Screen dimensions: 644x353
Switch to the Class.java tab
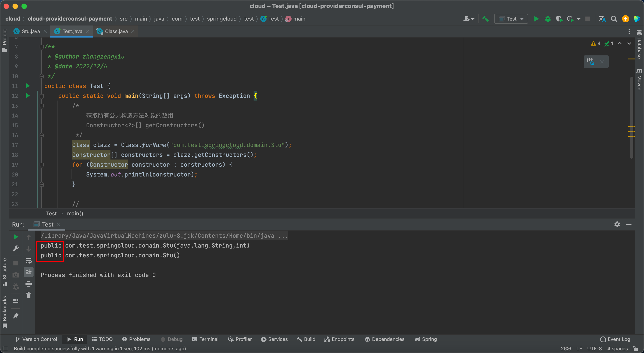pyautogui.click(x=116, y=31)
